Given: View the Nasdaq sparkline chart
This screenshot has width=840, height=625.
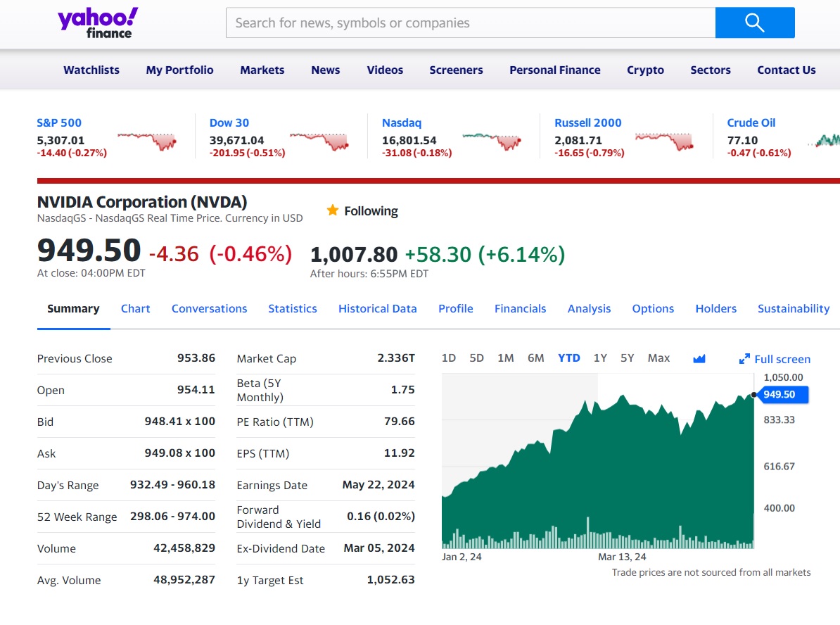Looking at the screenshot, I should pos(492,141).
